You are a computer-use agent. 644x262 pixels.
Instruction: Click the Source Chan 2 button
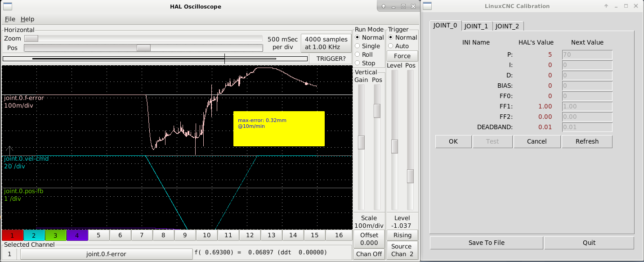(x=402, y=250)
